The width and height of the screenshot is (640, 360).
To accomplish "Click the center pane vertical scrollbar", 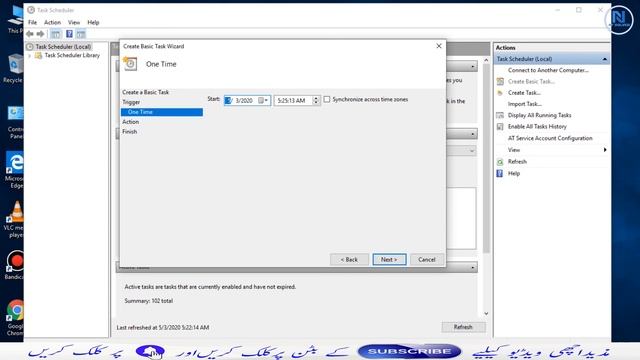I will point(486,158).
